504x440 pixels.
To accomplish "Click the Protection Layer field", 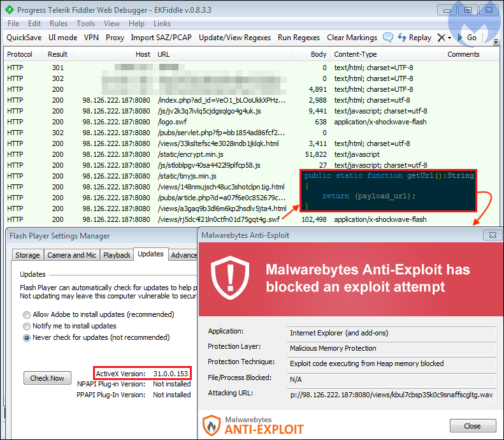I will (391, 349).
